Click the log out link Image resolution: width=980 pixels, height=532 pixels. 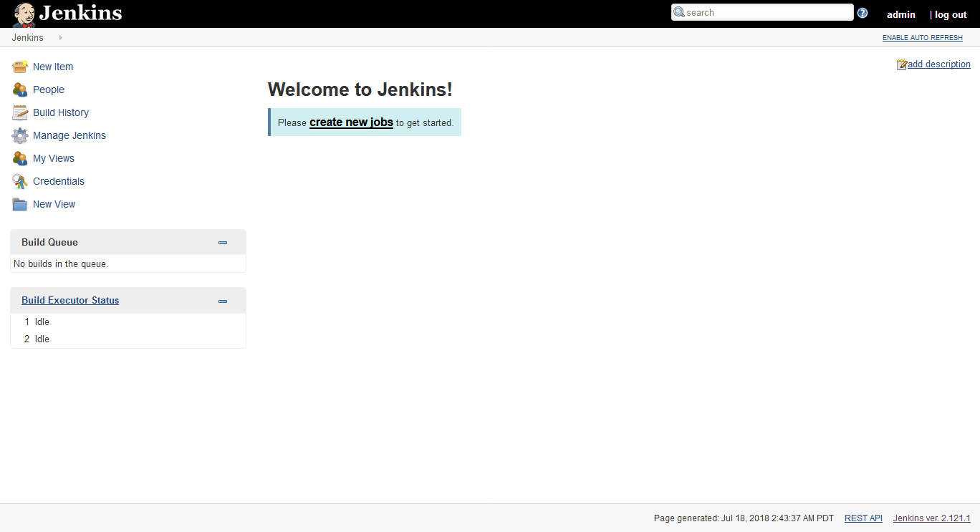tap(951, 14)
